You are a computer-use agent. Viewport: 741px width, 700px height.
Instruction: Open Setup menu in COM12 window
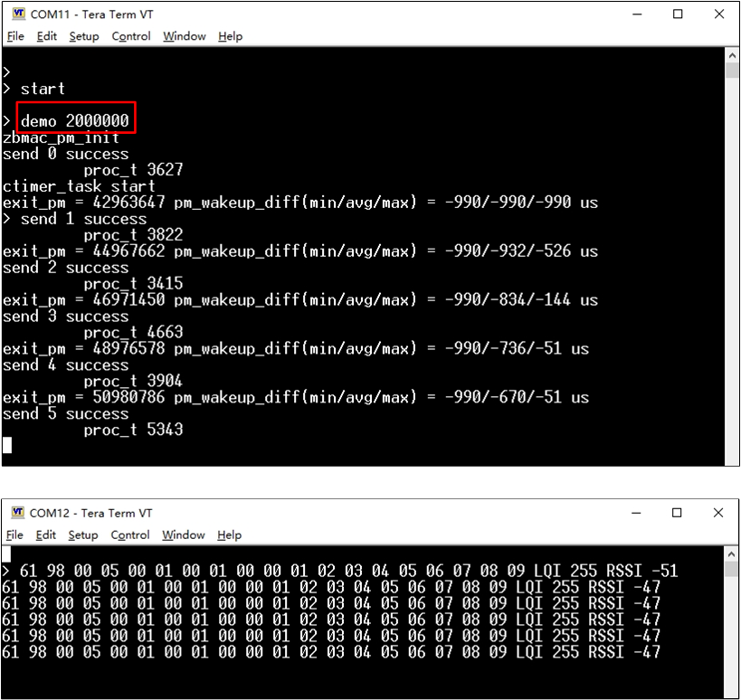tap(83, 534)
